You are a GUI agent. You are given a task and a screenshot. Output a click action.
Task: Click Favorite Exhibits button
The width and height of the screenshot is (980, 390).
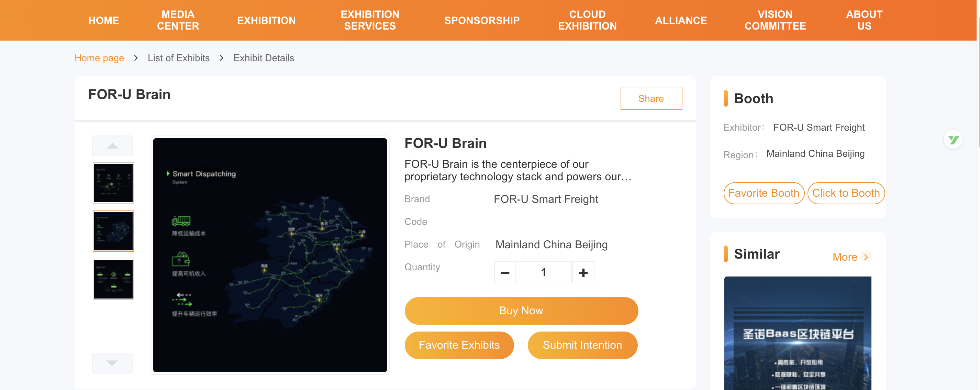pyautogui.click(x=459, y=345)
